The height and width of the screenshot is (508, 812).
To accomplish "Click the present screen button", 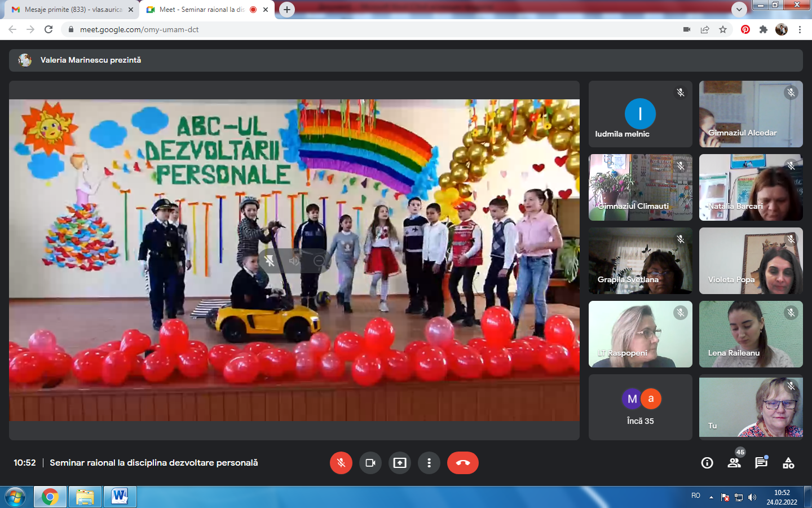I will pos(400,463).
